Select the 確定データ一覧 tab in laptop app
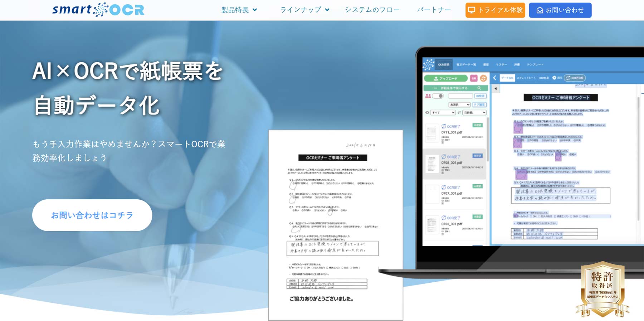 466,64
